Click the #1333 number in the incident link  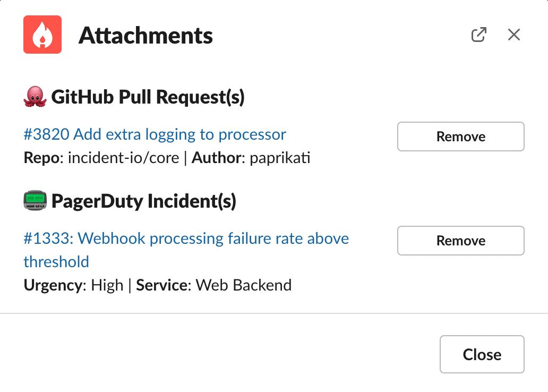[48, 238]
